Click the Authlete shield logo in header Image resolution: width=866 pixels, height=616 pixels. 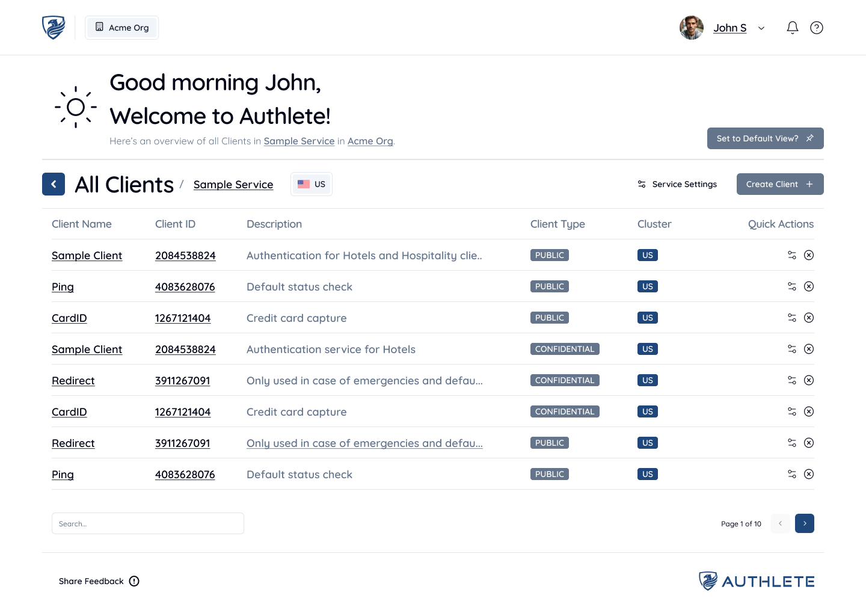point(54,28)
